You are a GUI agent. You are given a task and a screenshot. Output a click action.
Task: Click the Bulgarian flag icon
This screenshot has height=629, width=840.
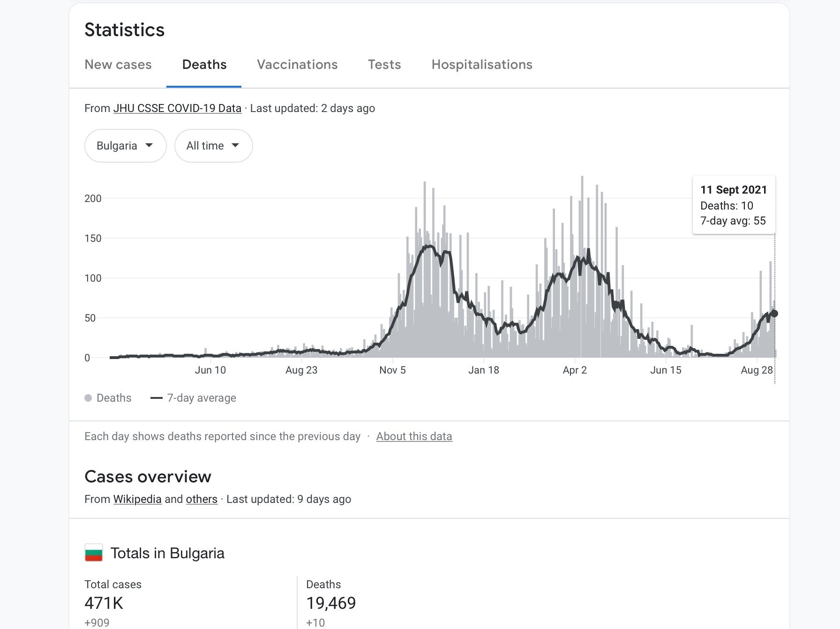click(94, 553)
